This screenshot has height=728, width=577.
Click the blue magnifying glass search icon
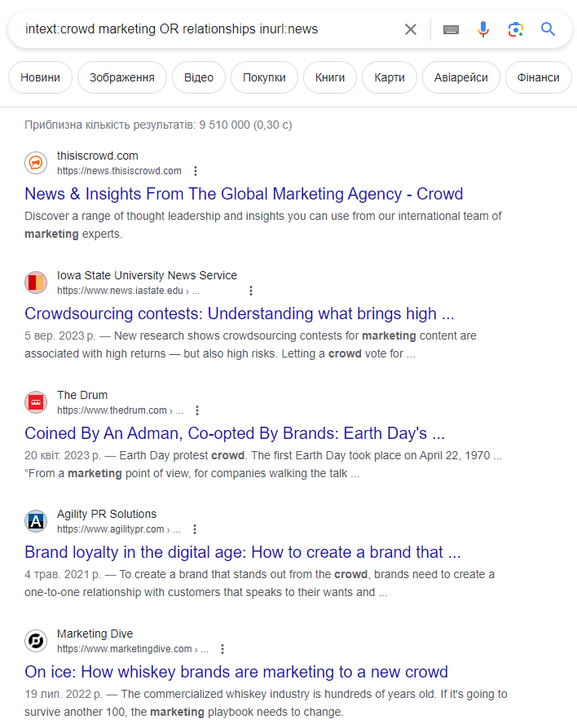(548, 29)
